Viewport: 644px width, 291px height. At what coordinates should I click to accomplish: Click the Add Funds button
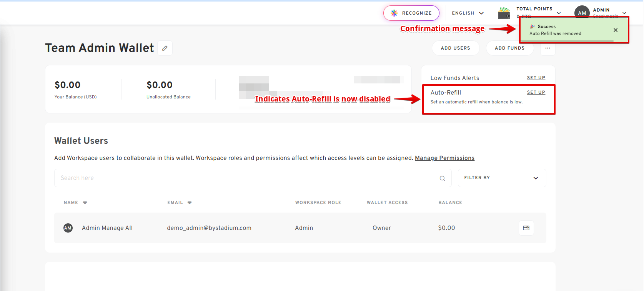pos(509,48)
